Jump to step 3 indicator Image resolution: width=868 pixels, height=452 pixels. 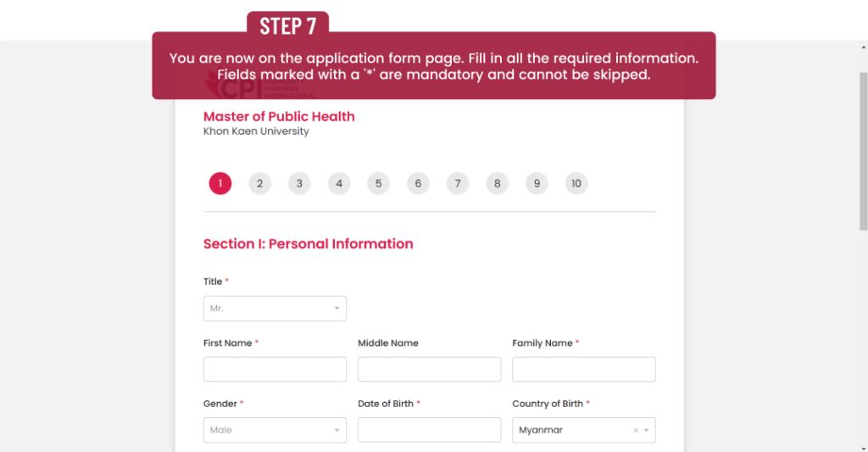tap(299, 183)
